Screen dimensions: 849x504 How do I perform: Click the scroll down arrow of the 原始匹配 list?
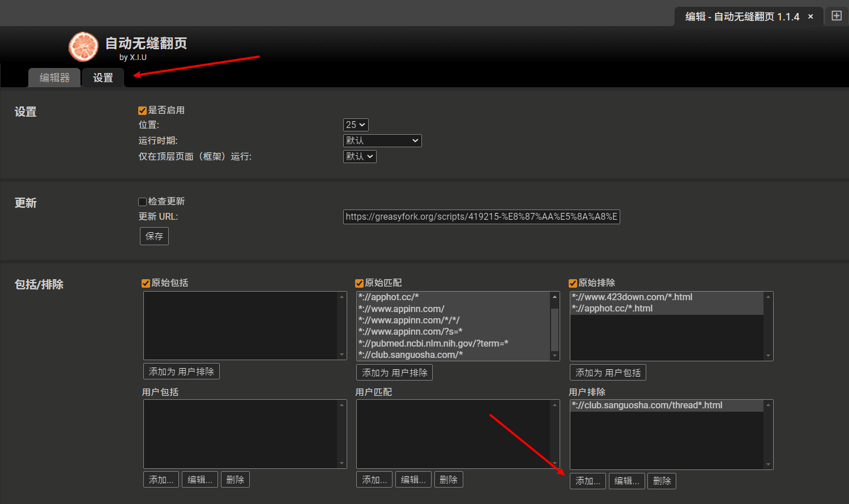554,356
